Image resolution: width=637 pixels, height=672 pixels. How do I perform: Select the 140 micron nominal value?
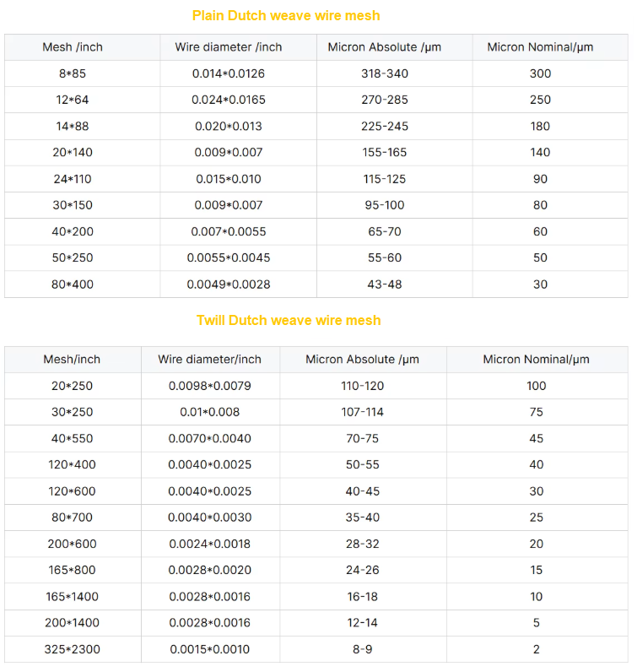point(540,153)
